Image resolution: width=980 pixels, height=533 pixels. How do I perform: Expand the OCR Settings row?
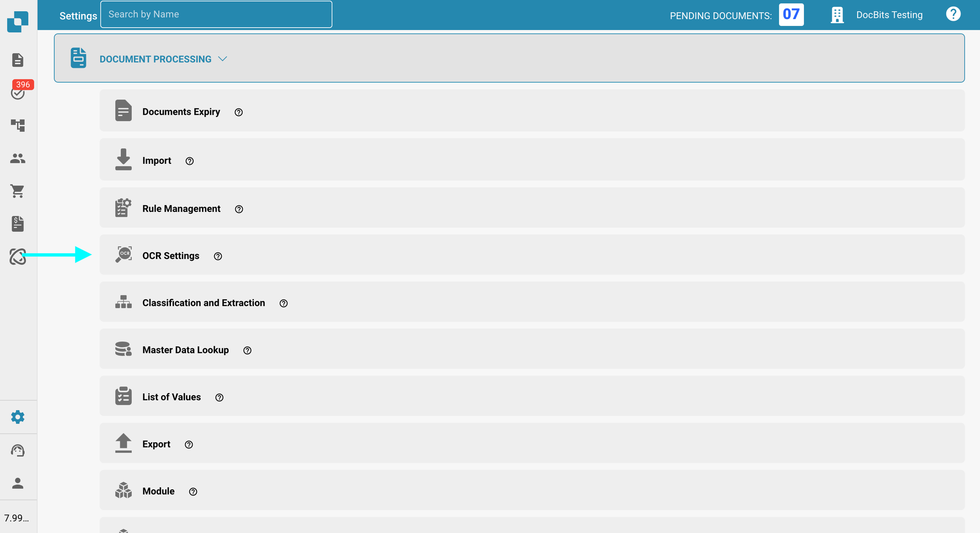pyautogui.click(x=171, y=256)
